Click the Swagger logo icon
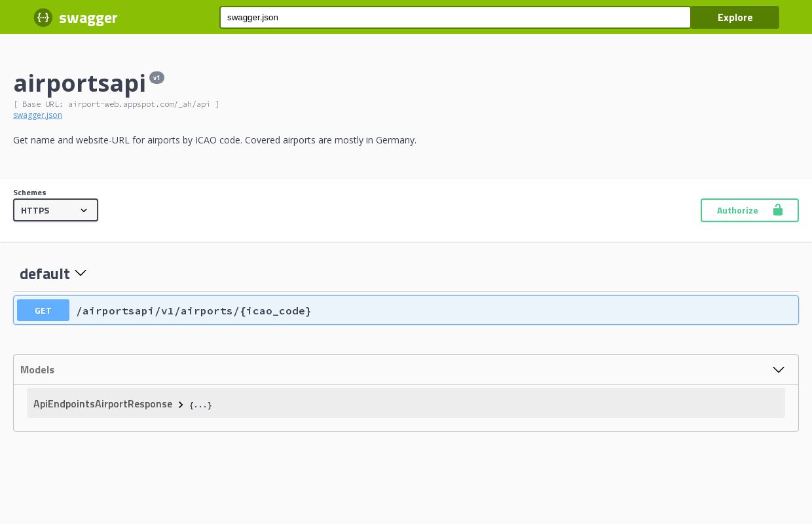The image size is (812, 524). [43, 18]
